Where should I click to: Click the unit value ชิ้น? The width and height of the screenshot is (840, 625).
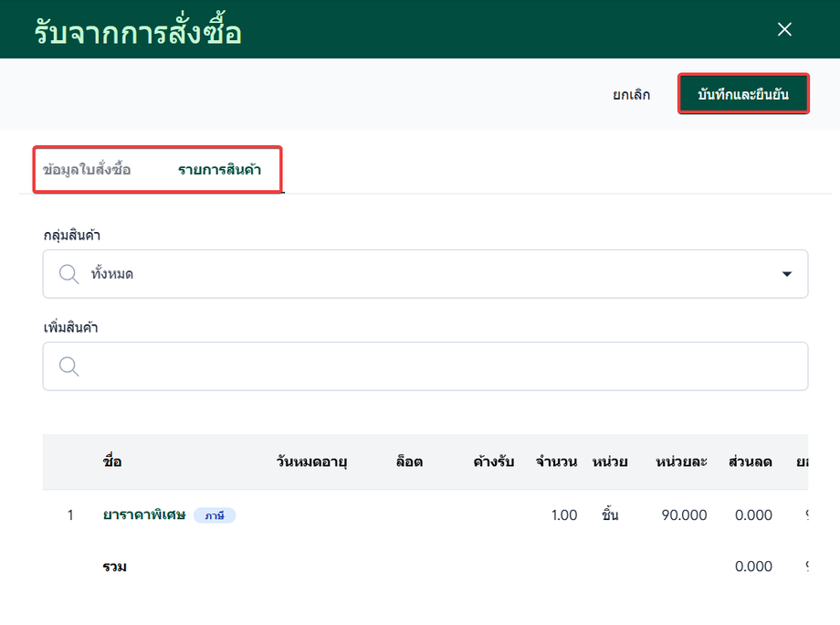pos(610,514)
